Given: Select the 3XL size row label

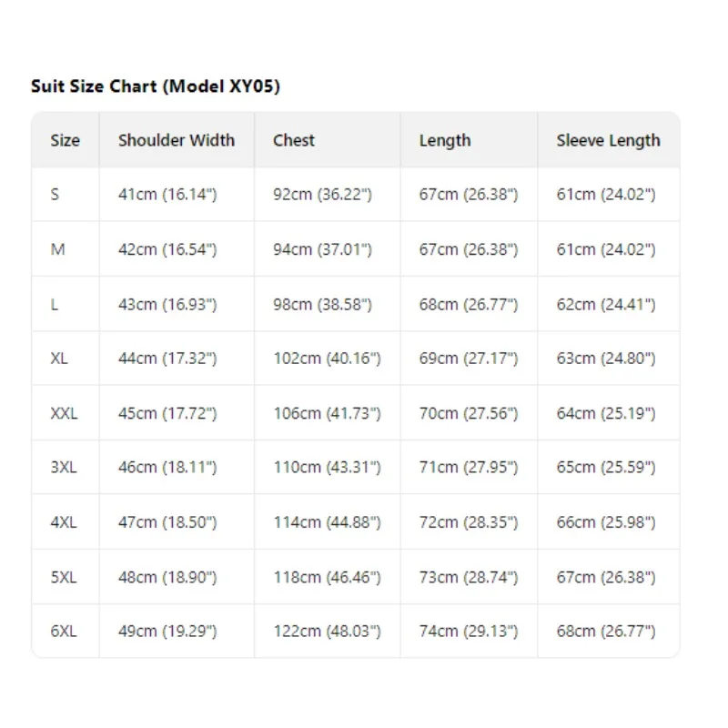Looking at the screenshot, I should coord(64,467).
